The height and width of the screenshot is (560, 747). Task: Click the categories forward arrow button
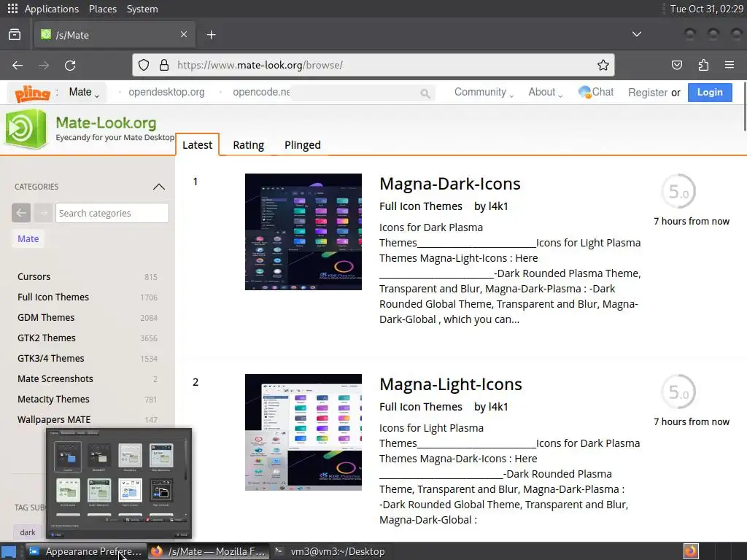43,213
